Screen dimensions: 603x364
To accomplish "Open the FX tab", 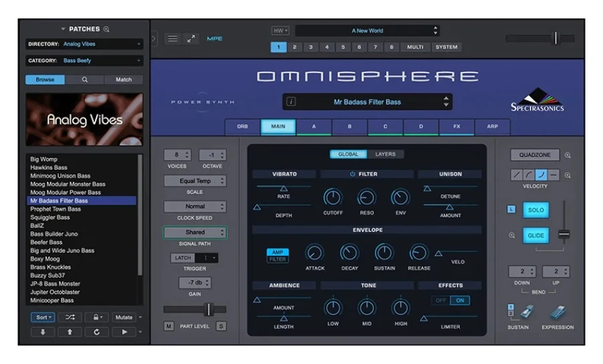I will pos(456,126).
